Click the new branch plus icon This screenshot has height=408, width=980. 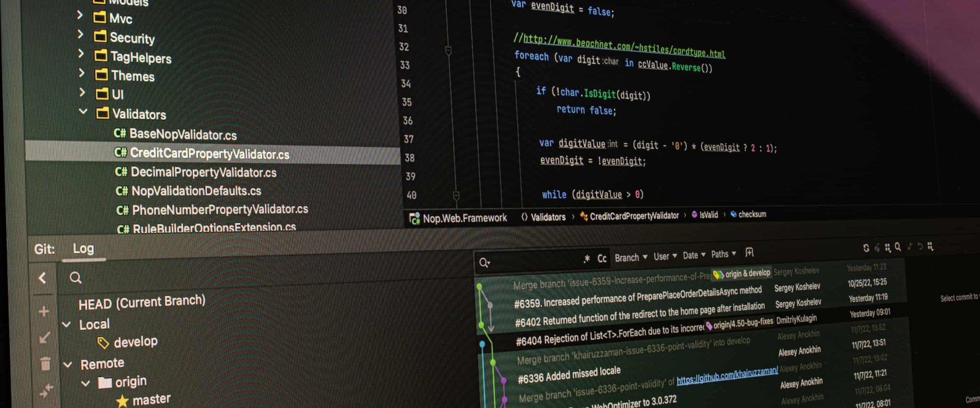pyautogui.click(x=44, y=312)
